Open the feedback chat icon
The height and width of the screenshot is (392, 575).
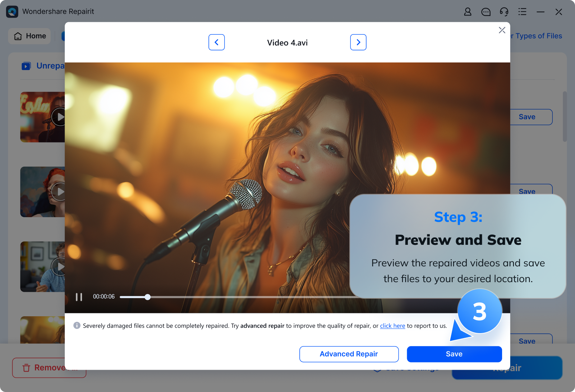click(x=486, y=12)
